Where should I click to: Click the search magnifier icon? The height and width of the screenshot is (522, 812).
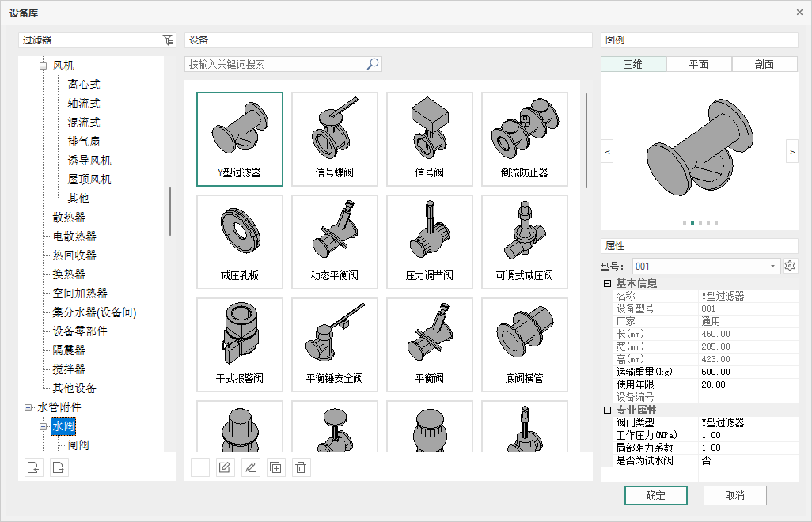pyautogui.click(x=373, y=64)
